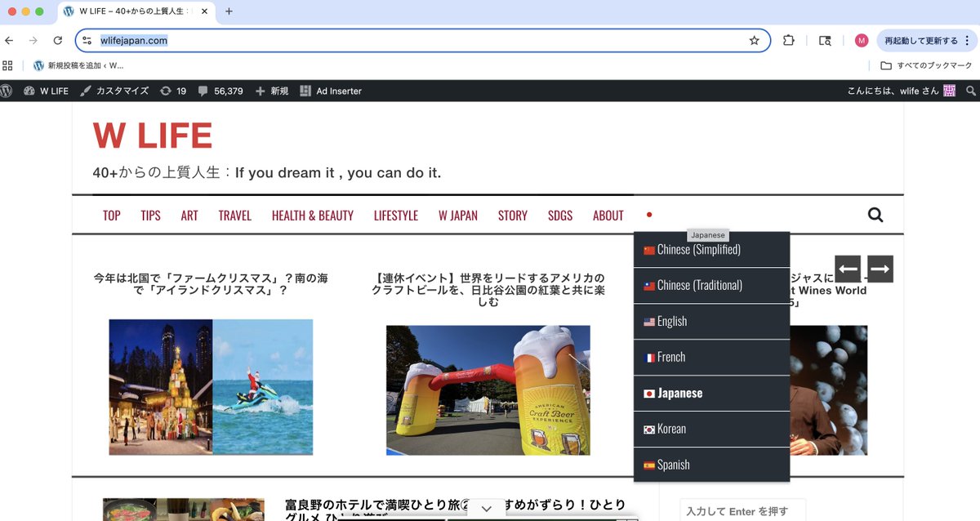This screenshot has height=521, width=980.
Task: Click the W LIFE site title
Action: 153,136
